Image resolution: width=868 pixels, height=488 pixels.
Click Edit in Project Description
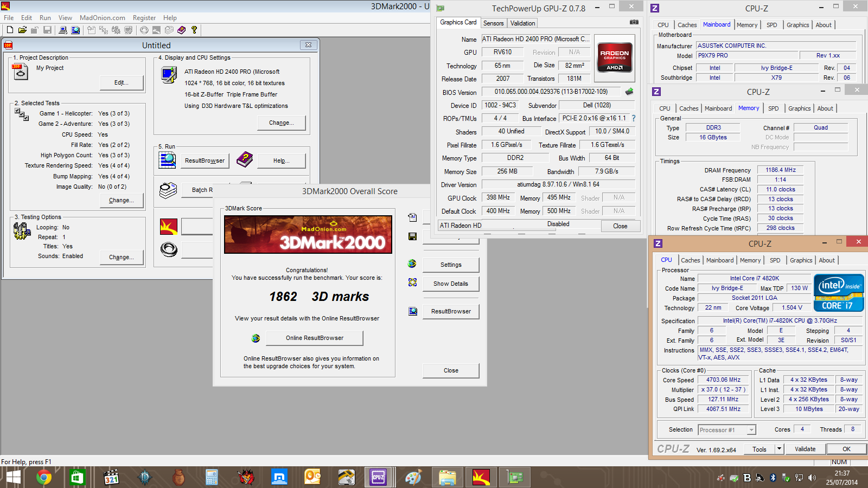click(x=122, y=82)
